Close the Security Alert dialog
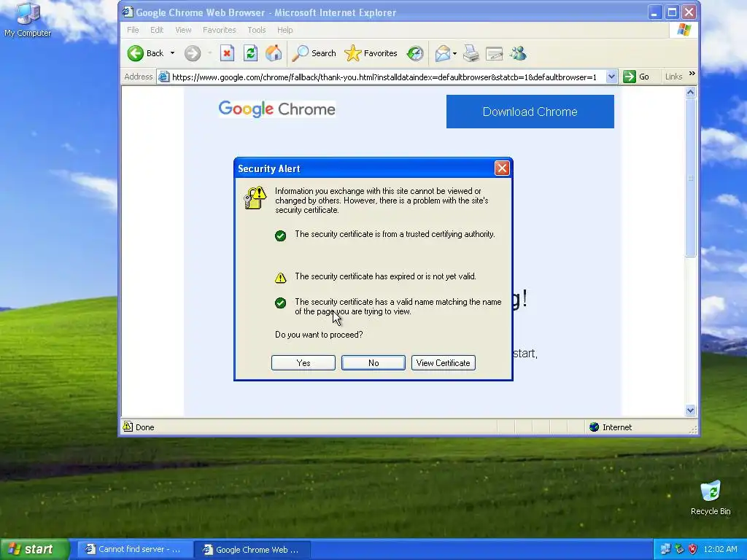This screenshot has height=560, width=747. (x=502, y=168)
